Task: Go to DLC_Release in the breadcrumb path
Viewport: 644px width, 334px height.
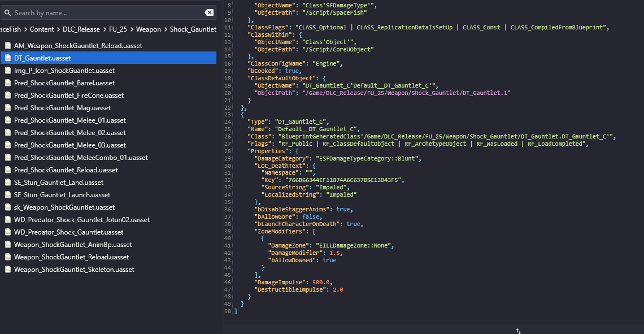Action: 81,29
